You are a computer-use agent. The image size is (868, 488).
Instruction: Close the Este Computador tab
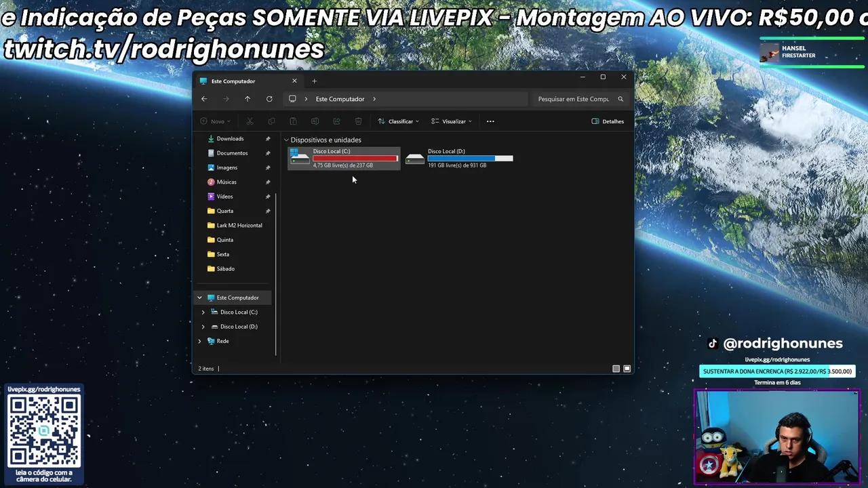click(294, 81)
